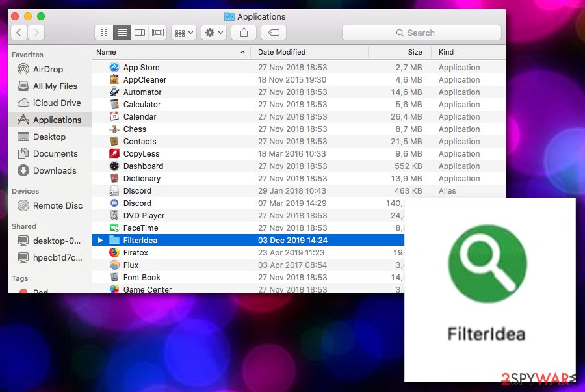Image resolution: width=585 pixels, height=392 pixels.
Task: Go back with the left chevron button
Action: (19, 33)
